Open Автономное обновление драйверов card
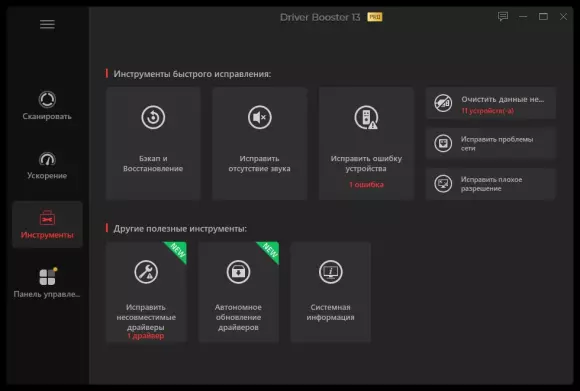Image resolution: width=580 pixels, height=391 pixels. coord(239,292)
